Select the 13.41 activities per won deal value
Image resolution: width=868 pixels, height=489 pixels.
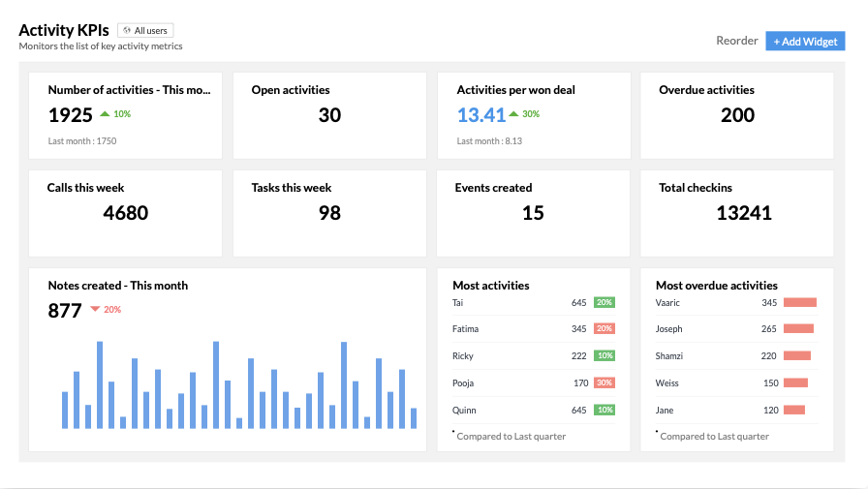(x=481, y=115)
